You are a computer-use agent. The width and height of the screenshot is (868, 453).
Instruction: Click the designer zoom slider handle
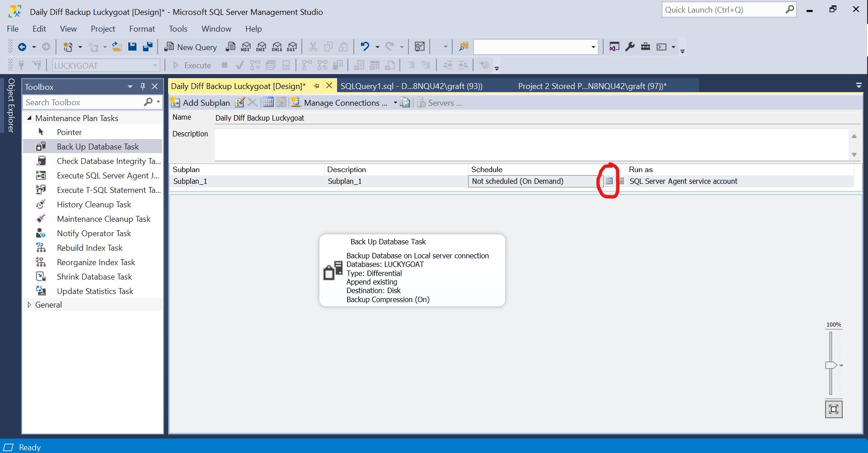pos(830,365)
